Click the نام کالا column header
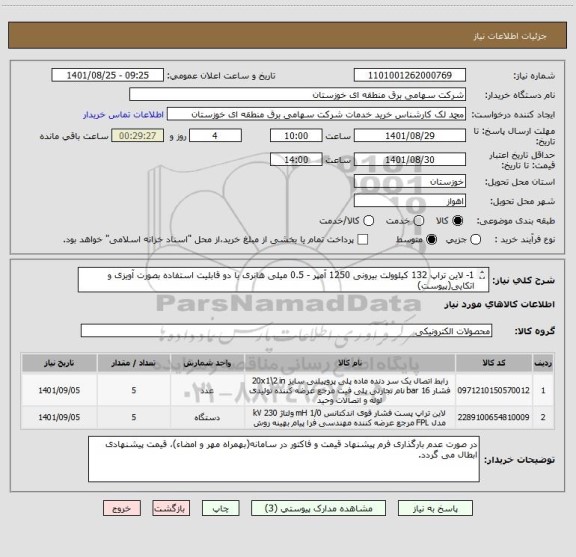576x557 pixels. pyautogui.click(x=350, y=363)
